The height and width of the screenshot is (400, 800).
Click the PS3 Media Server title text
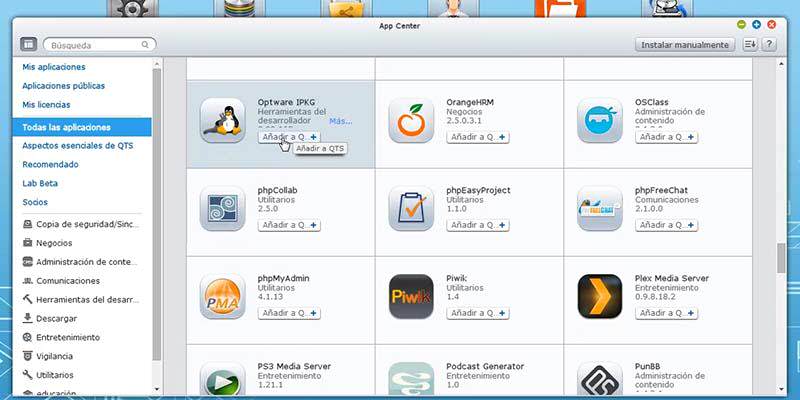tap(294, 366)
